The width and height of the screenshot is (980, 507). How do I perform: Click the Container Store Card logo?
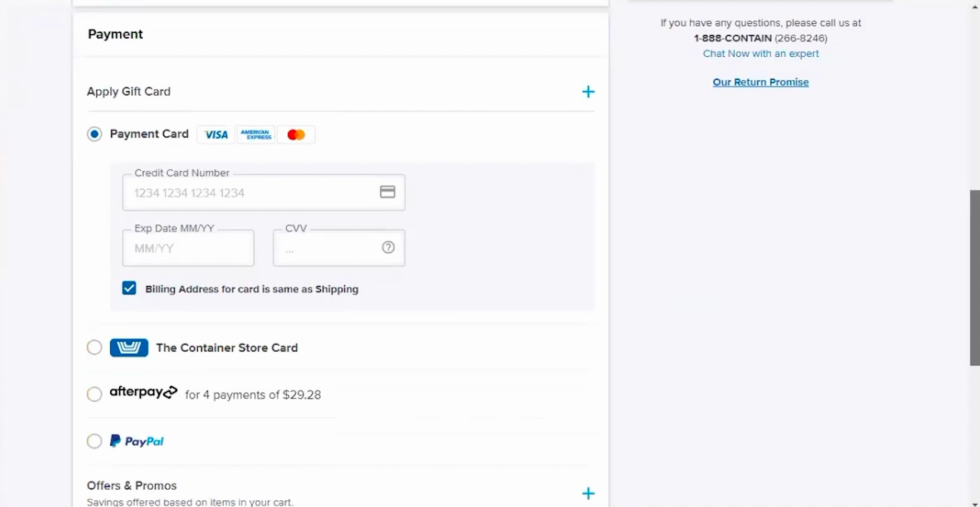[129, 348]
